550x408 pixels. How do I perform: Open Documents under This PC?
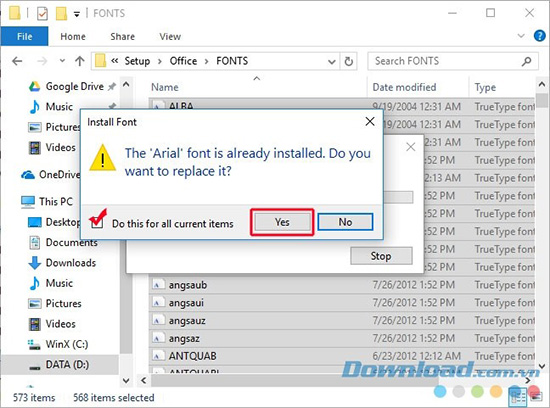click(72, 242)
